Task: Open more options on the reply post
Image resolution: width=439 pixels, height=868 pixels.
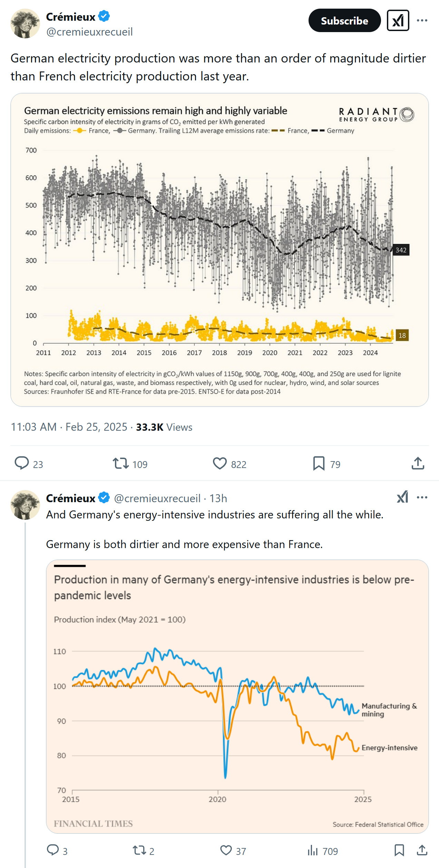Action: (422, 497)
